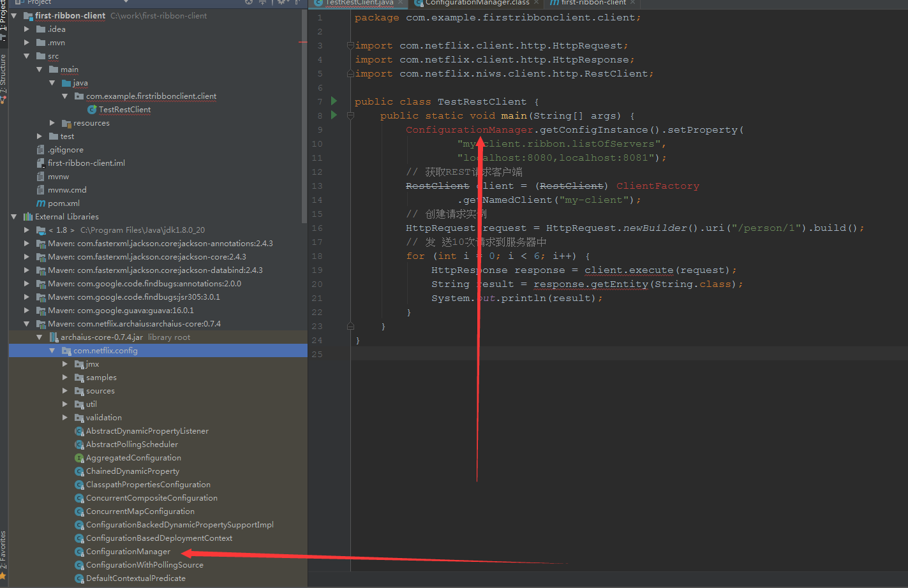Click the External Libraries bar-chart icon
The width and height of the screenshot is (908, 588).
[x=28, y=217]
